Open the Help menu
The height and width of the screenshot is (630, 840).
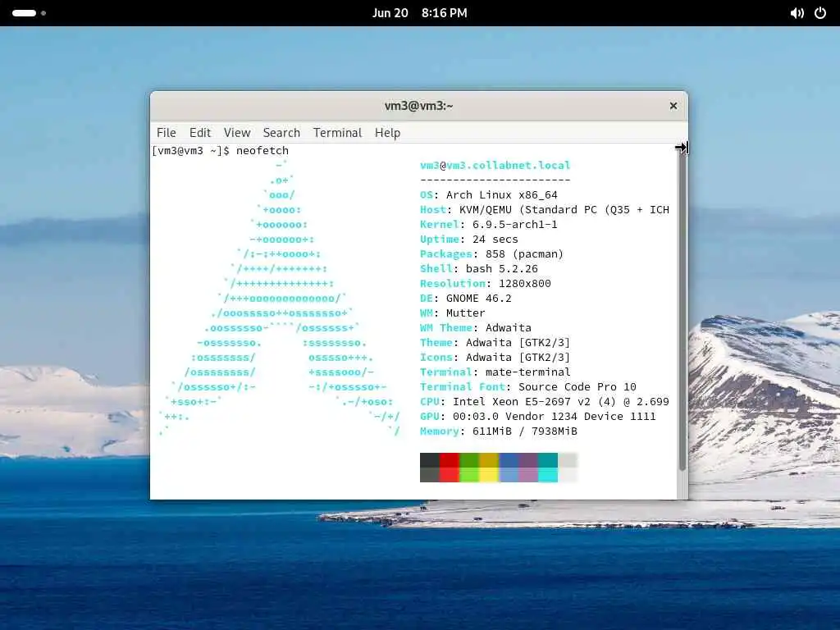[387, 132]
